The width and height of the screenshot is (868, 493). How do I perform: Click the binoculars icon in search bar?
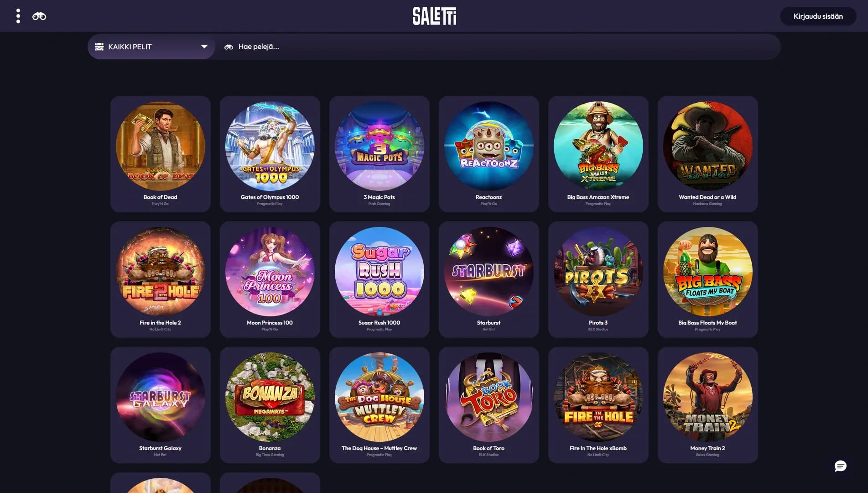(x=229, y=47)
